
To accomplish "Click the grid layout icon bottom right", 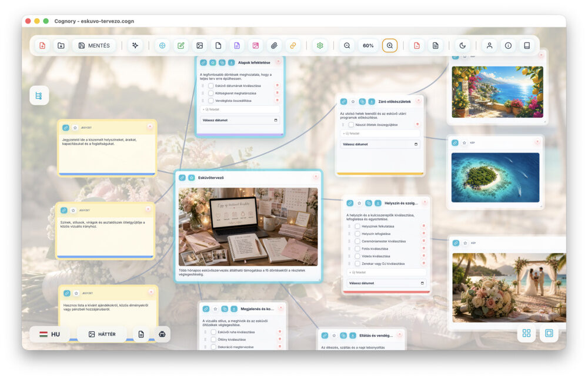I will 526,333.
